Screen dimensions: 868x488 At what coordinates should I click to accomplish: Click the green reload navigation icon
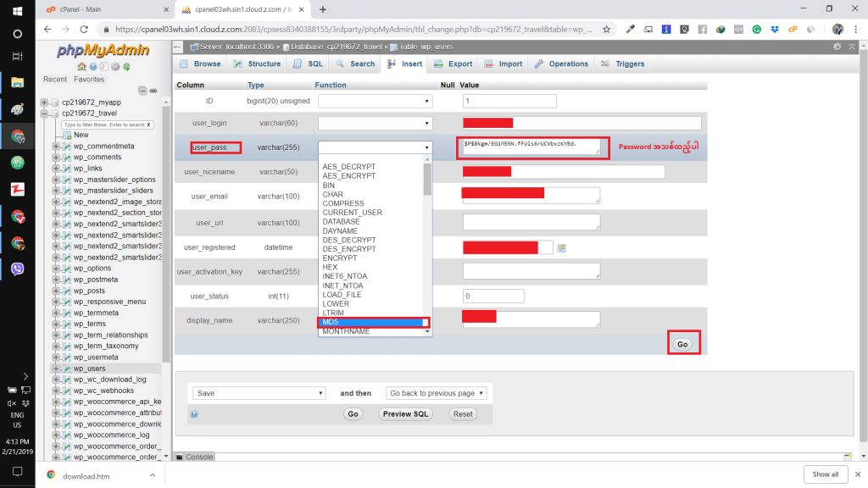coord(126,66)
